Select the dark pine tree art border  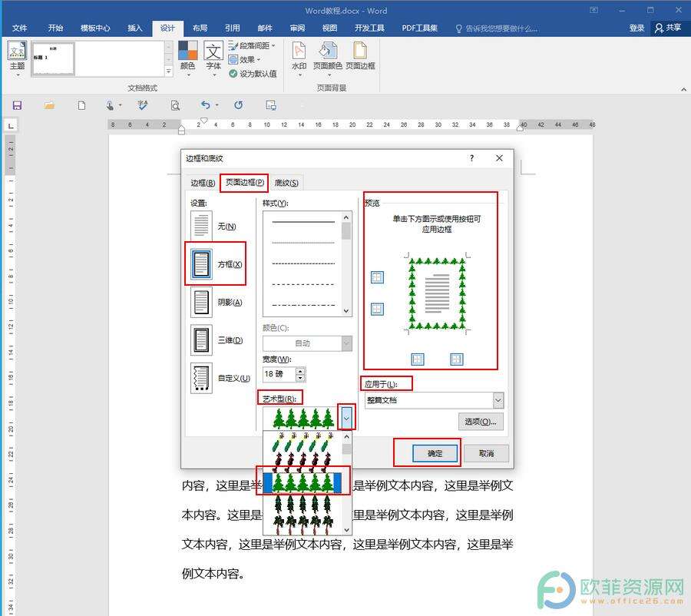point(303,504)
